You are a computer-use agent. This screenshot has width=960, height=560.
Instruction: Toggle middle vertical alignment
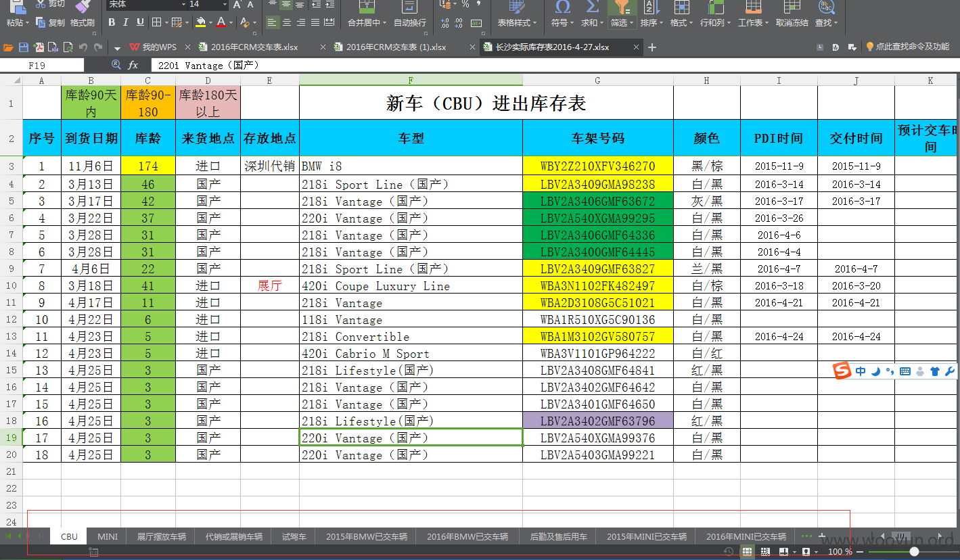(x=286, y=5)
